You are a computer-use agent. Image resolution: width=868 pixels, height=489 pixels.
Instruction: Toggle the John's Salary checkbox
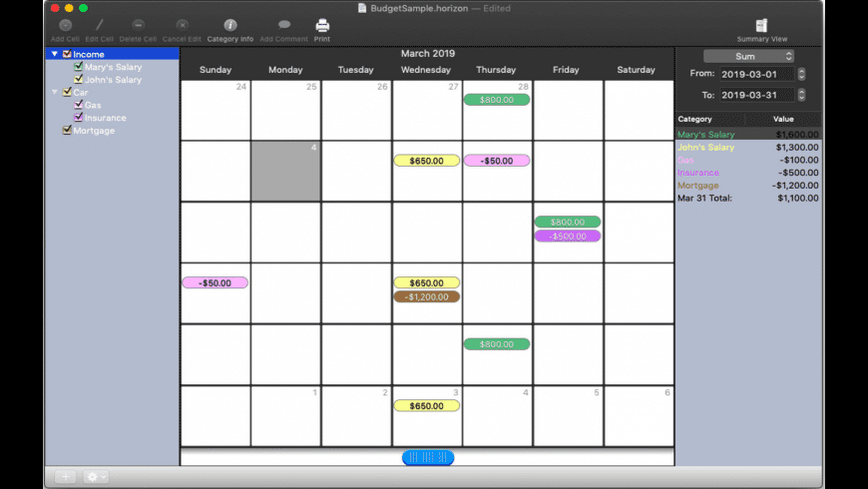(78, 80)
